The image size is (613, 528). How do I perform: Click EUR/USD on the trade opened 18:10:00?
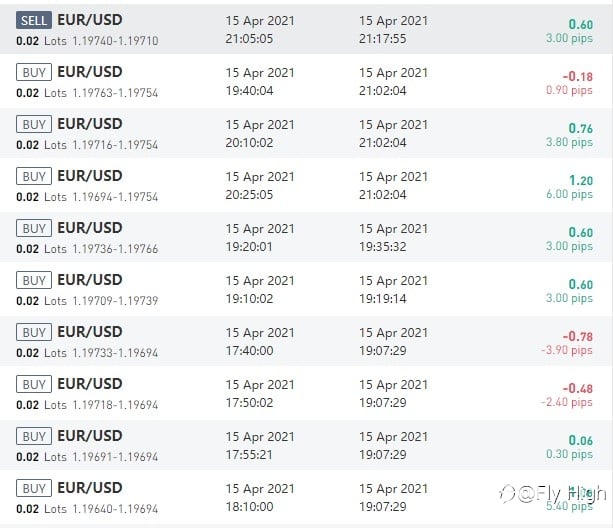[90, 488]
